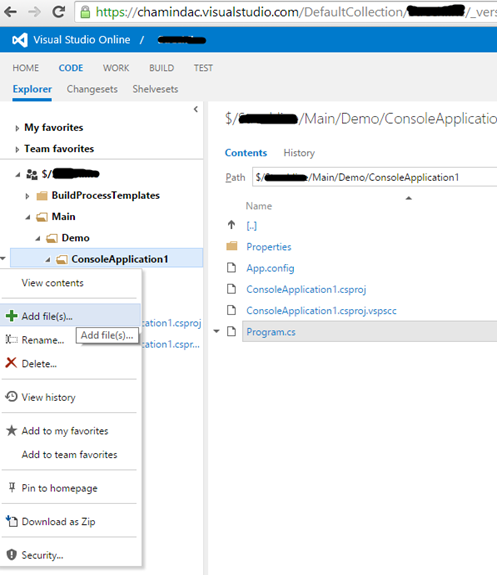Click the Properties folder icon in contents
497x575 pixels.
pos(232,246)
